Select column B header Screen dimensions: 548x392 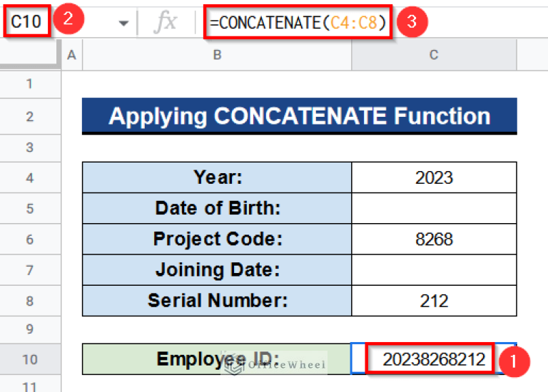click(x=217, y=55)
